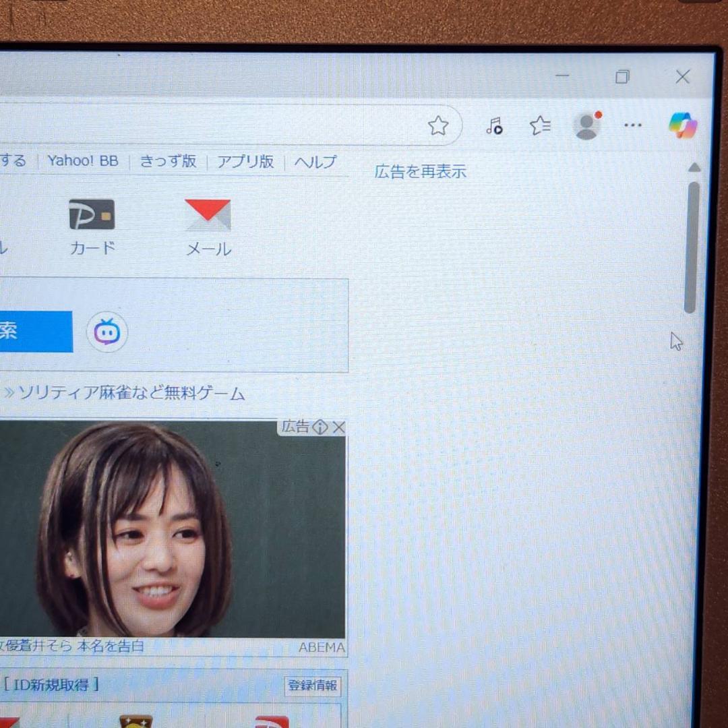This screenshot has height=728, width=728.
Task: Click the Yahoo! BB header link
Action: click(82, 161)
